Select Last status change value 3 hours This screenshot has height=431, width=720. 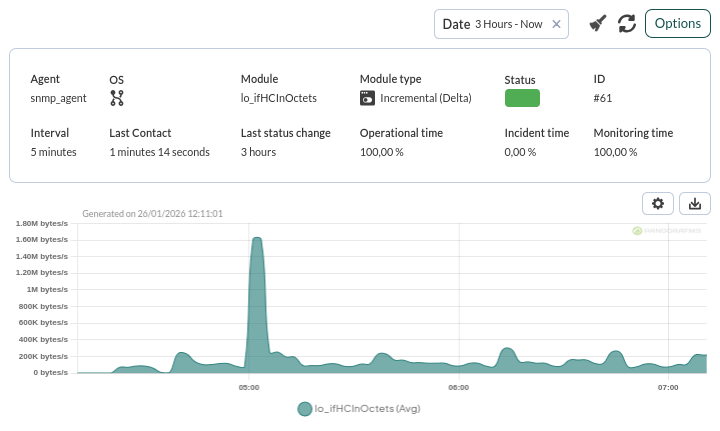tap(258, 152)
